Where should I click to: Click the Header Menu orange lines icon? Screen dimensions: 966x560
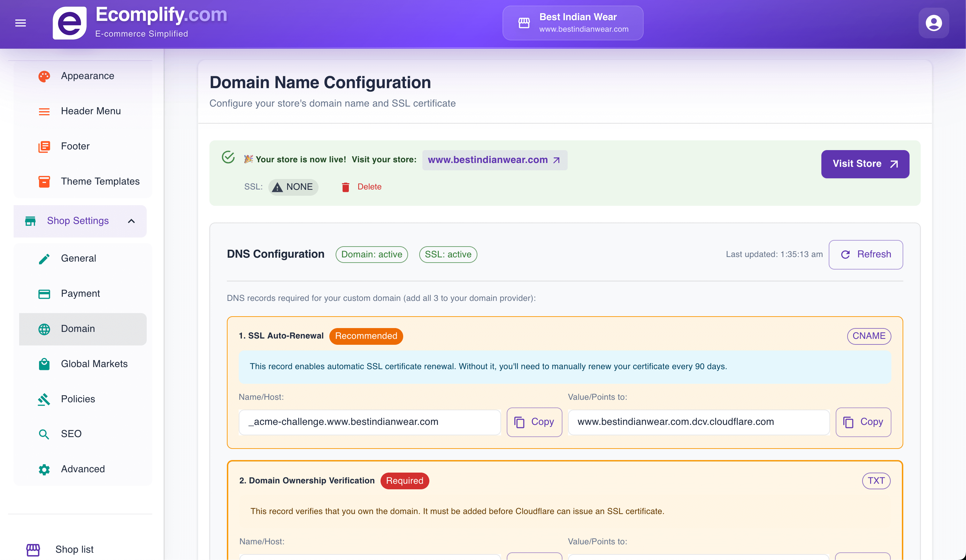pos(44,111)
